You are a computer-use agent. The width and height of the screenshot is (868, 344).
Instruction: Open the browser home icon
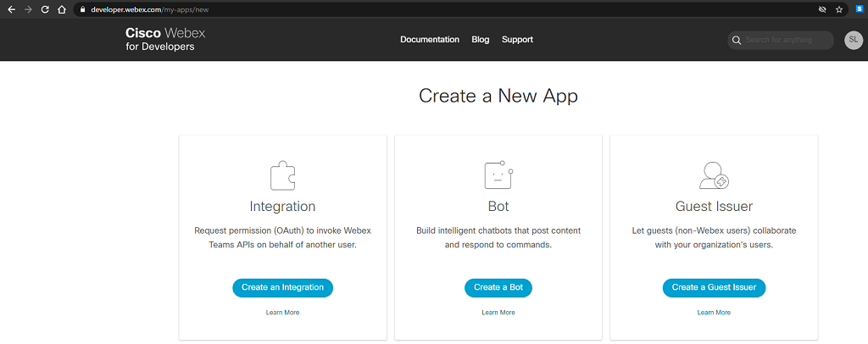[x=62, y=9]
